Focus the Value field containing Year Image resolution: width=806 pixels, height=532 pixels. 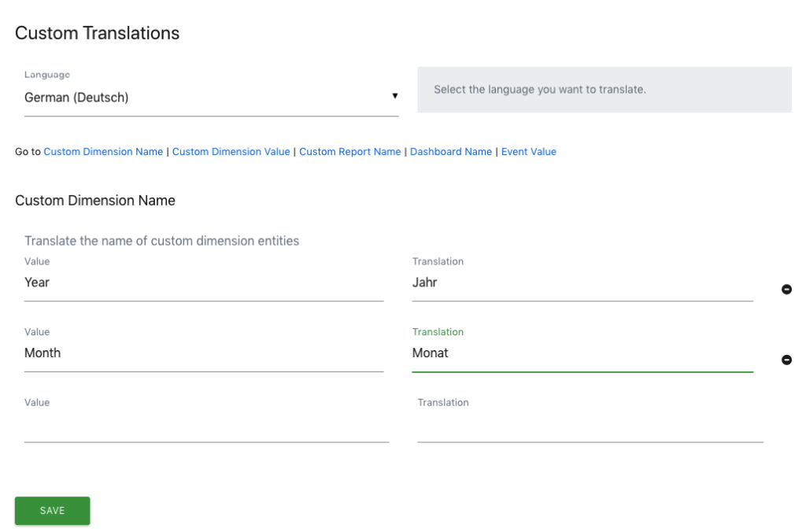click(203, 283)
